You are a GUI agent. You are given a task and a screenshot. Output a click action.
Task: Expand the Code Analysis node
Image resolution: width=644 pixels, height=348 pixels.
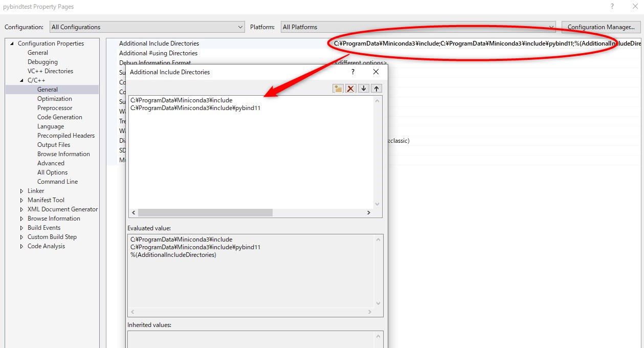(x=22, y=246)
